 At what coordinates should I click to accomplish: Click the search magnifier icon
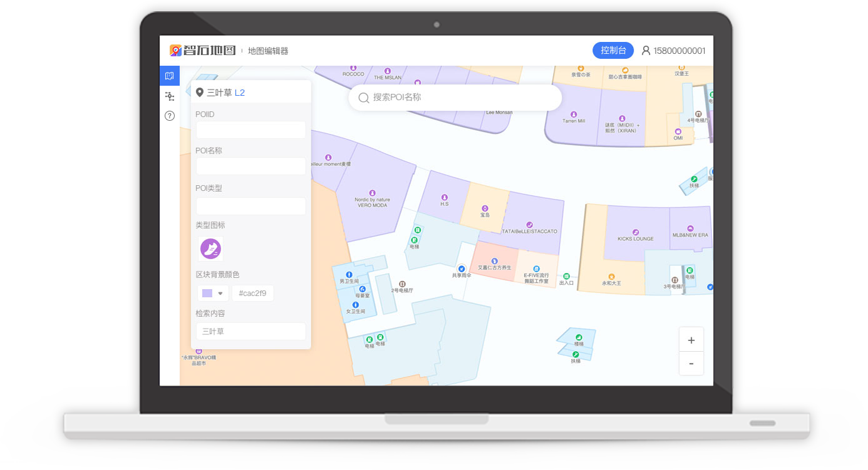point(363,98)
